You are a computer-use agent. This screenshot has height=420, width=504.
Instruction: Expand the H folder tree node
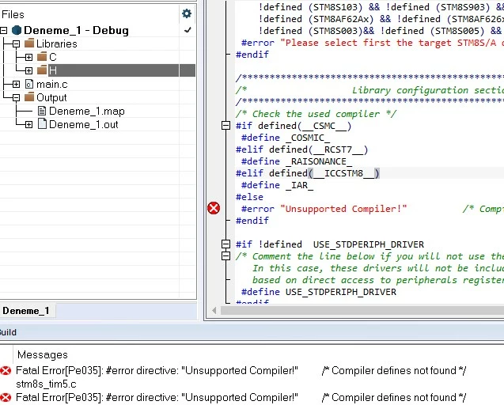[x=28, y=70]
